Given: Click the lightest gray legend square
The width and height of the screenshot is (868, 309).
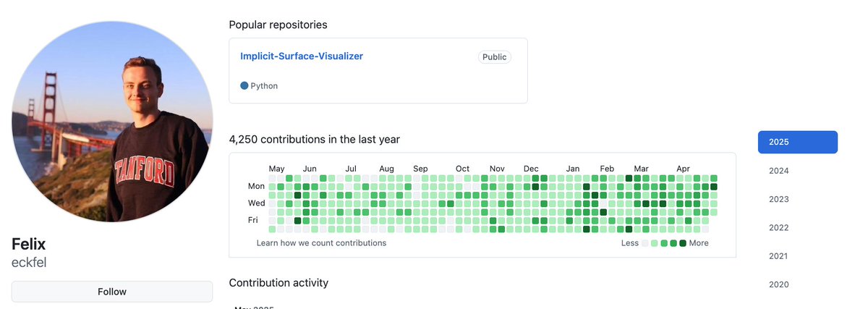Looking at the screenshot, I should pos(645,243).
